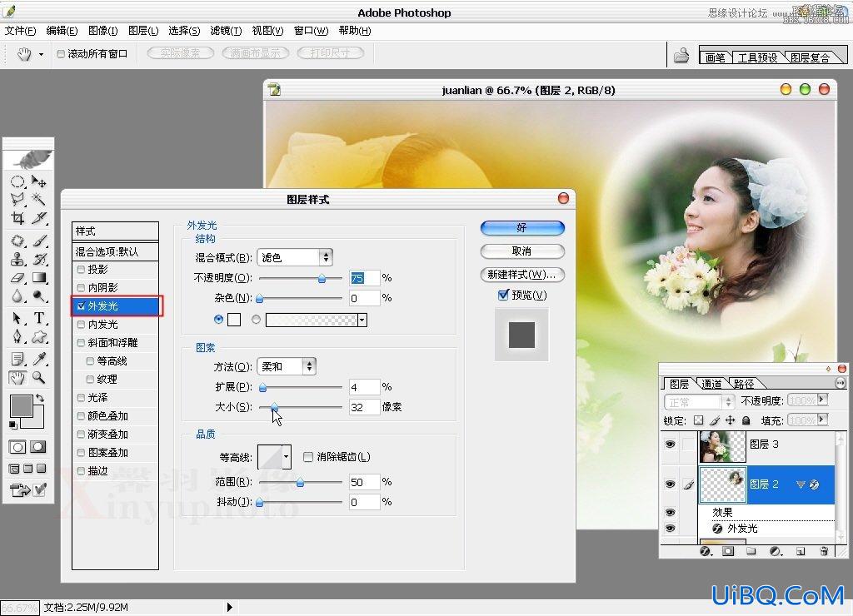Viewport: 853px width, 616px height.
Task: Select the Move tool
Action: [38, 181]
